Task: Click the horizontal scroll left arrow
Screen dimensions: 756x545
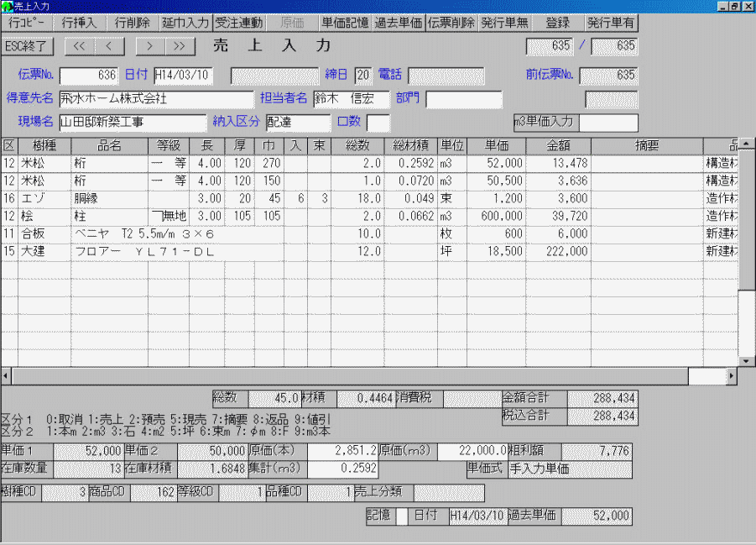Action: coord(6,376)
